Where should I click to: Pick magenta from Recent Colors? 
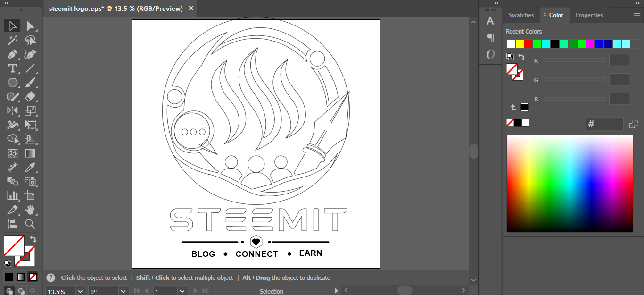[590, 44]
